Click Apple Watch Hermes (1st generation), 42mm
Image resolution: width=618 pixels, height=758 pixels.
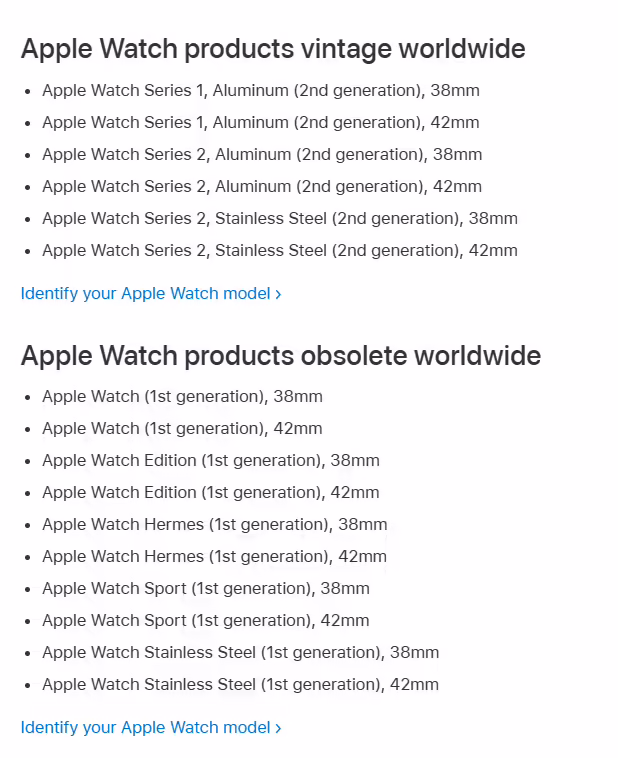[x=215, y=556]
